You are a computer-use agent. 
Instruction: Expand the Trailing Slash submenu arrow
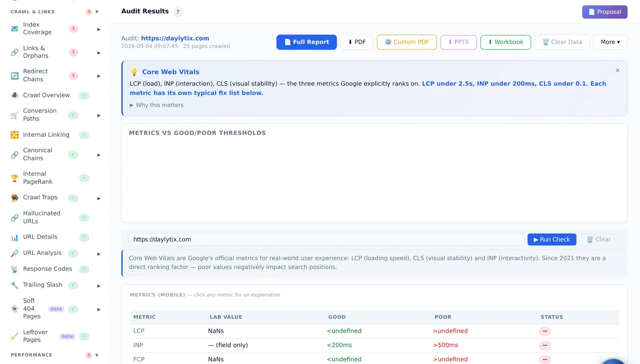click(x=99, y=286)
